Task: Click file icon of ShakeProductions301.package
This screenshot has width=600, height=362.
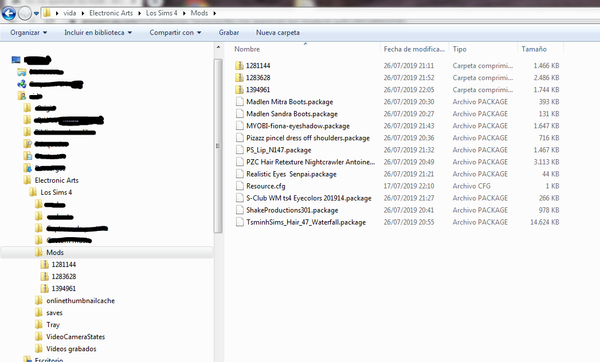Action: click(x=240, y=210)
